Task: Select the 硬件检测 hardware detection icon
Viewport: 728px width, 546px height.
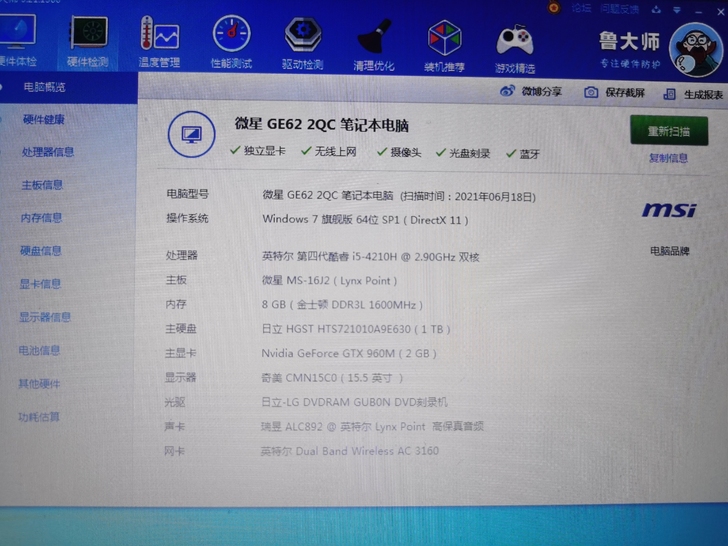Action: [89, 32]
